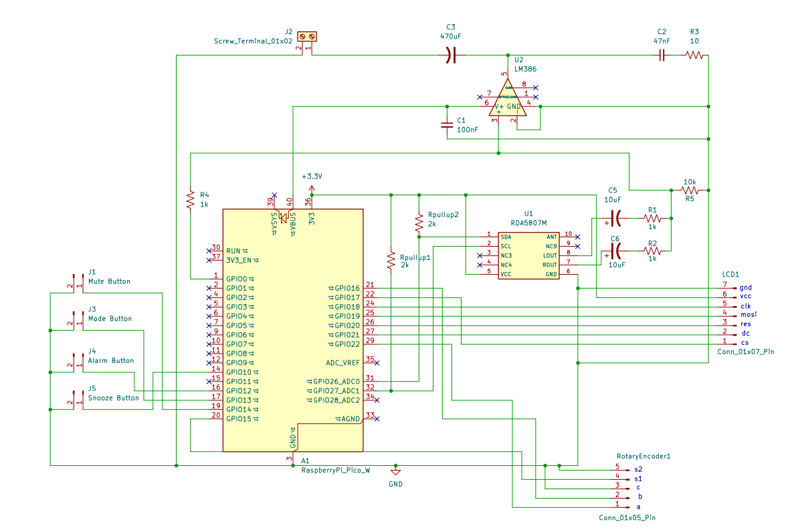This screenshot has height=532, width=804.
Task: Click the "mosi" pin label on LCD1
Action: tap(748, 314)
